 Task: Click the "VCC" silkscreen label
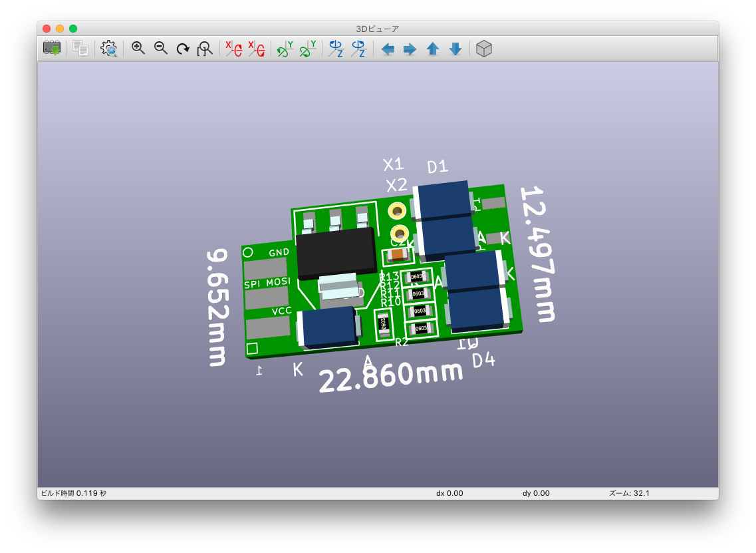(x=281, y=311)
